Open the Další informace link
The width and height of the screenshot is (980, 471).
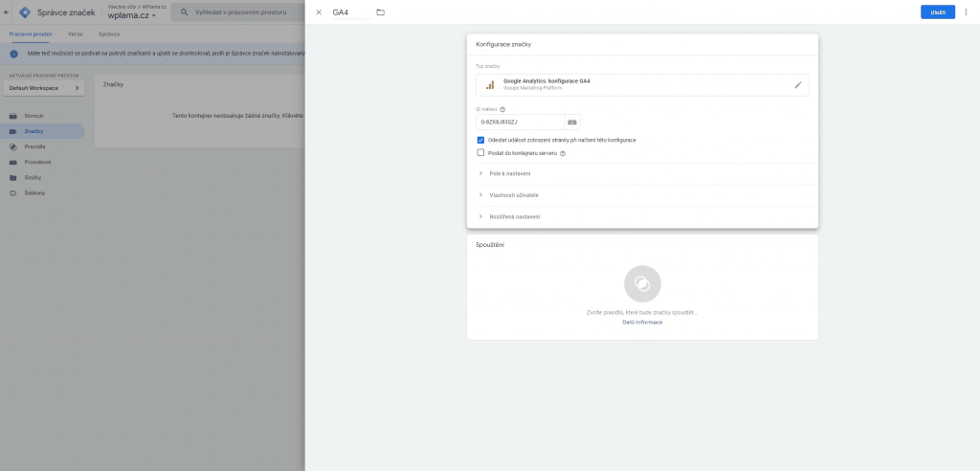[x=642, y=322]
